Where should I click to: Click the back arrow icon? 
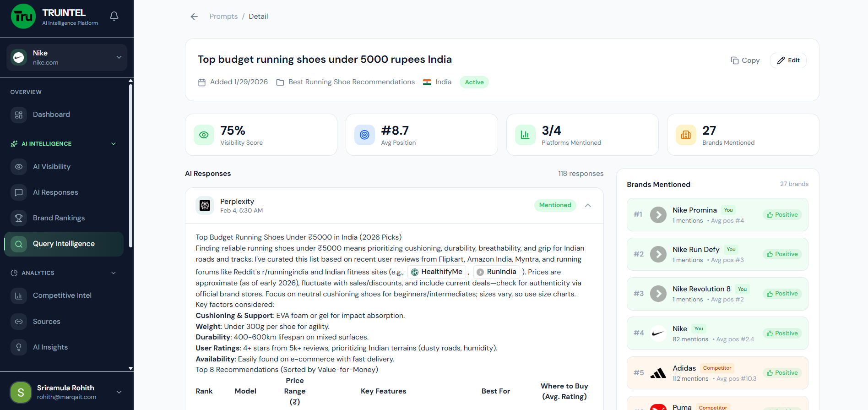coord(194,16)
